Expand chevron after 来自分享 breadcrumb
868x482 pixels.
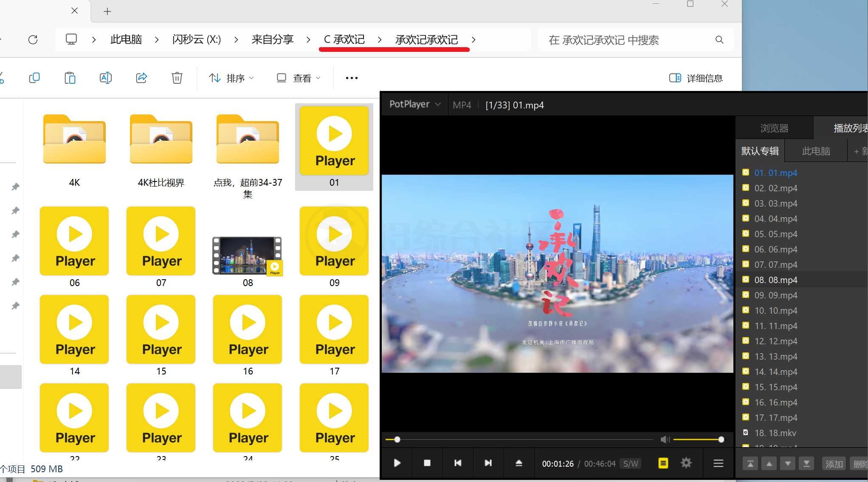[x=308, y=40]
